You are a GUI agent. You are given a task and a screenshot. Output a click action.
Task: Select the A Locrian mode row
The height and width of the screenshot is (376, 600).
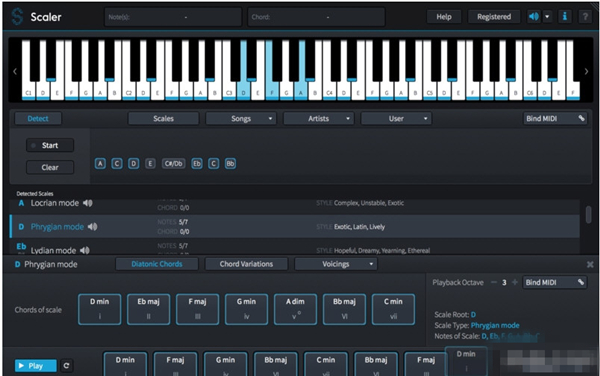pos(294,206)
